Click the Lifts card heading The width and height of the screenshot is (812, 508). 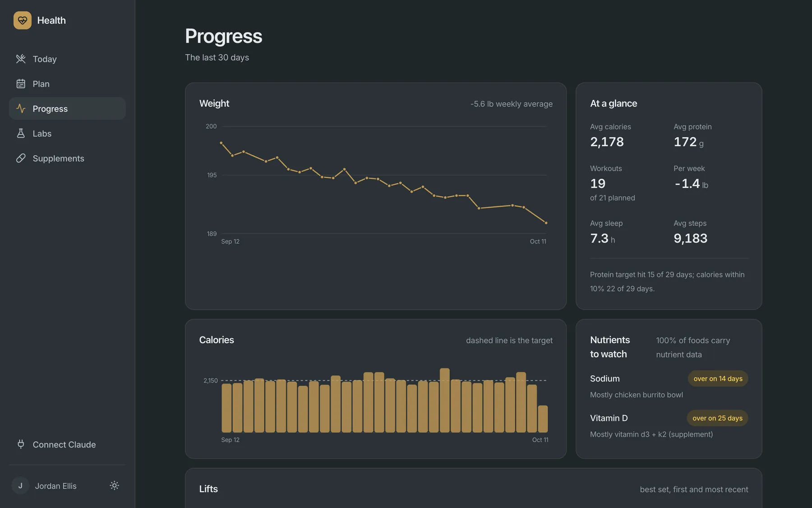tap(208, 489)
